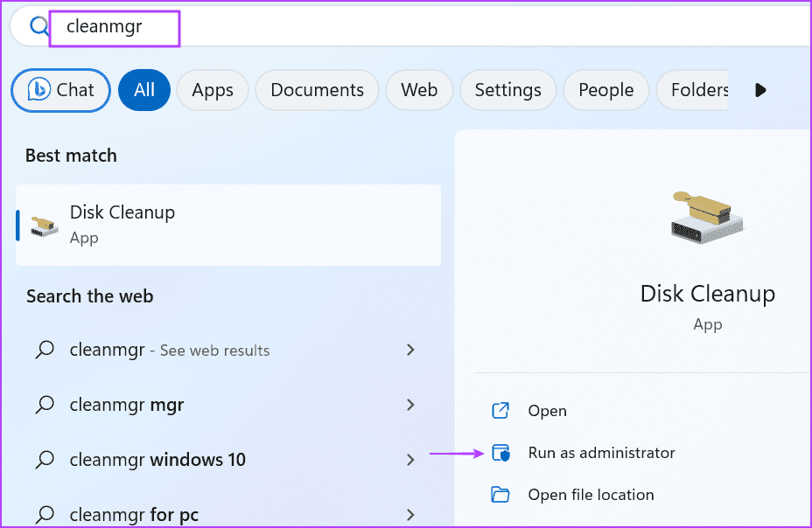The height and width of the screenshot is (528, 812).
Task: Show more filter tabs with the arrow
Action: (x=759, y=90)
